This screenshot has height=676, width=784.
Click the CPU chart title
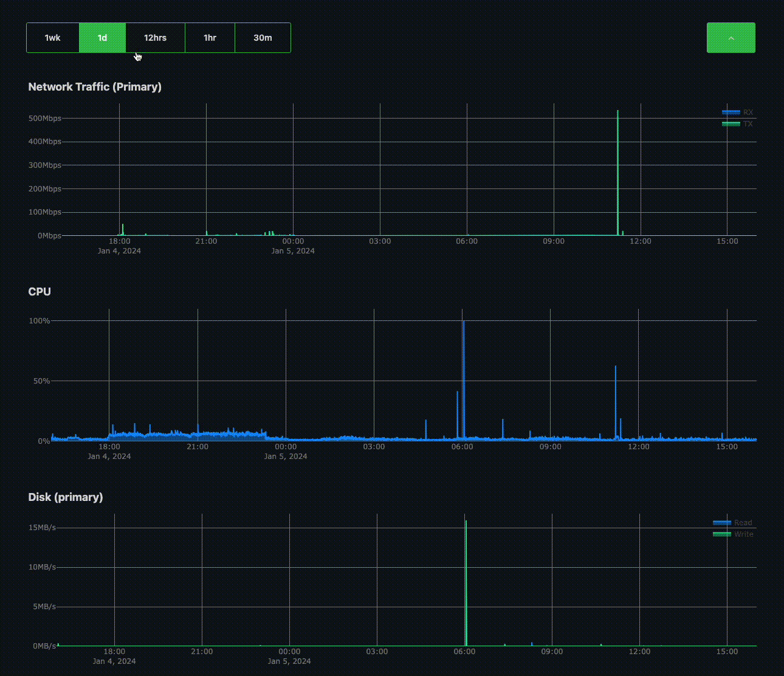pyautogui.click(x=40, y=291)
